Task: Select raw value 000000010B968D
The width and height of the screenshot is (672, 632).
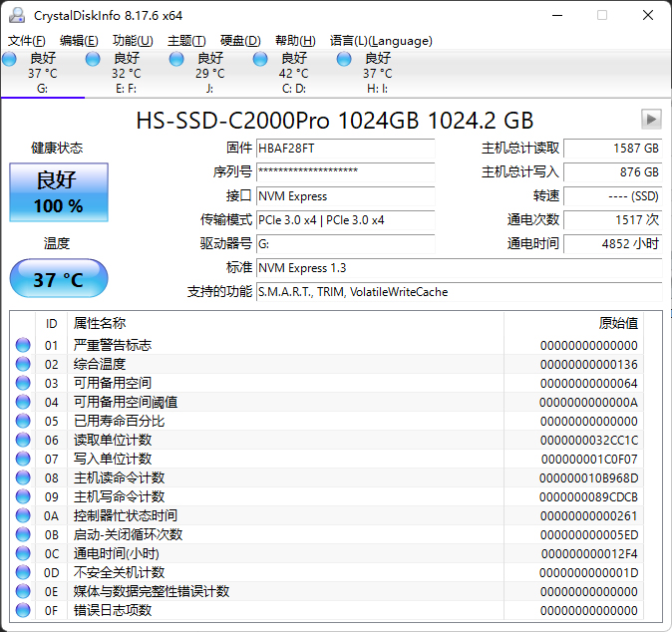Action: tap(589, 477)
